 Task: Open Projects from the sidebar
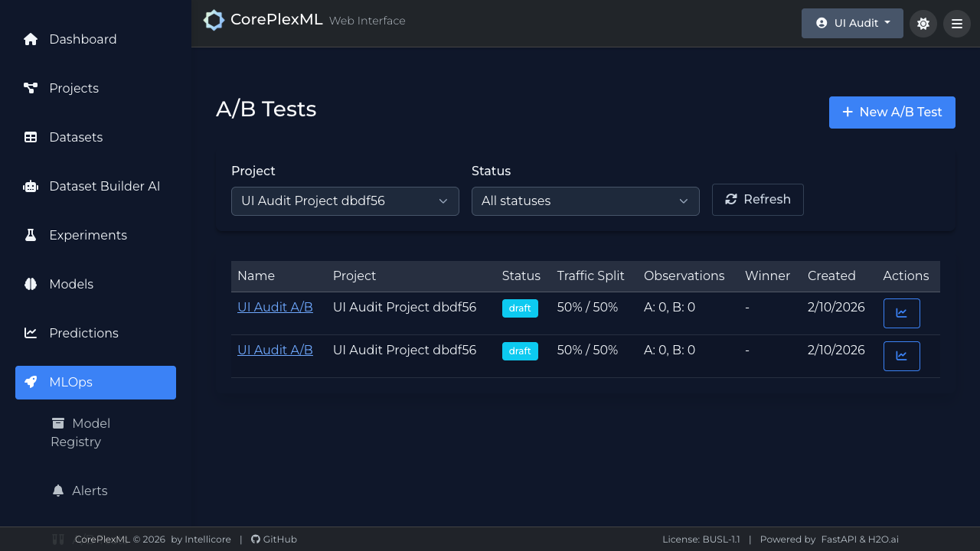[x=73, y=89]
